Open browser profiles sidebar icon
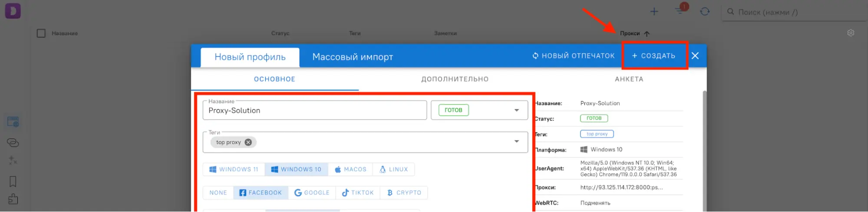This screenshot has width=868, height=212. pyautogui.click(x=13, y=122)
